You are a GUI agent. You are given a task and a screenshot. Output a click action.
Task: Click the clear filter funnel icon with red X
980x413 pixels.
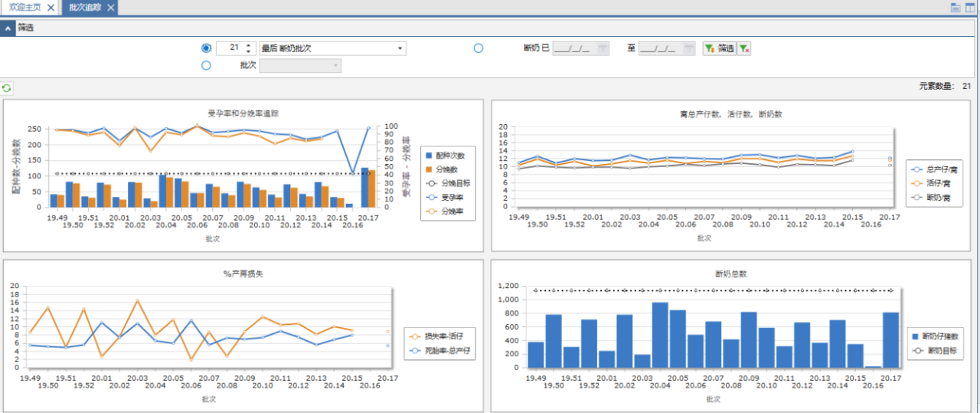pos(743,48)
